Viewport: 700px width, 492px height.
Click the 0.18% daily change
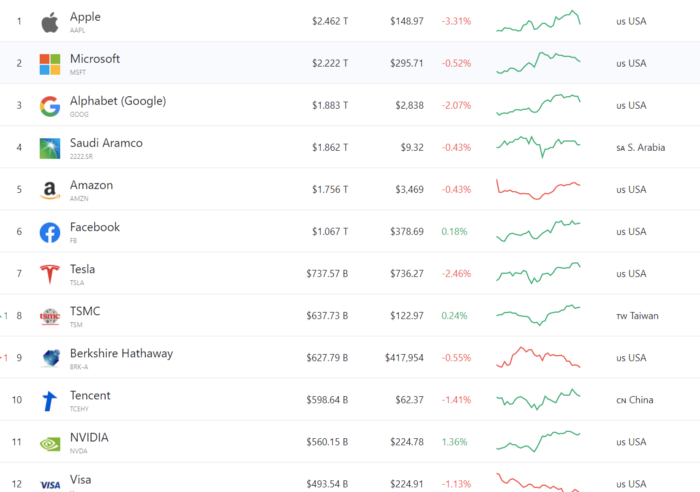coord(454,231)
